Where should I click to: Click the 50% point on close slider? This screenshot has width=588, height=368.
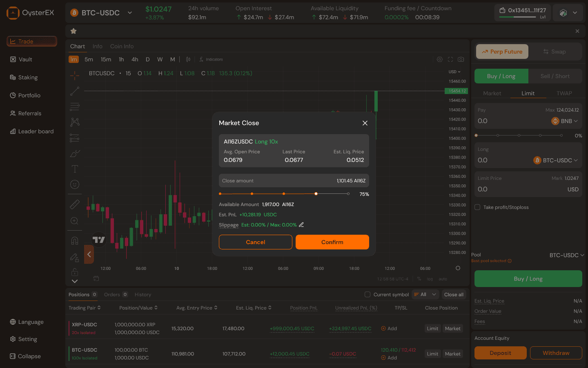click(284, 194)
